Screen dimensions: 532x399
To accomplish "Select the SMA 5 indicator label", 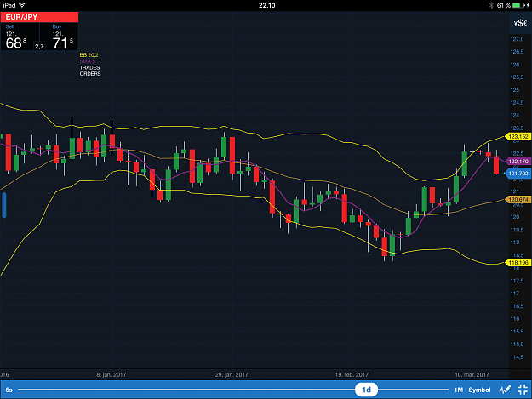I will coord(87,61).
